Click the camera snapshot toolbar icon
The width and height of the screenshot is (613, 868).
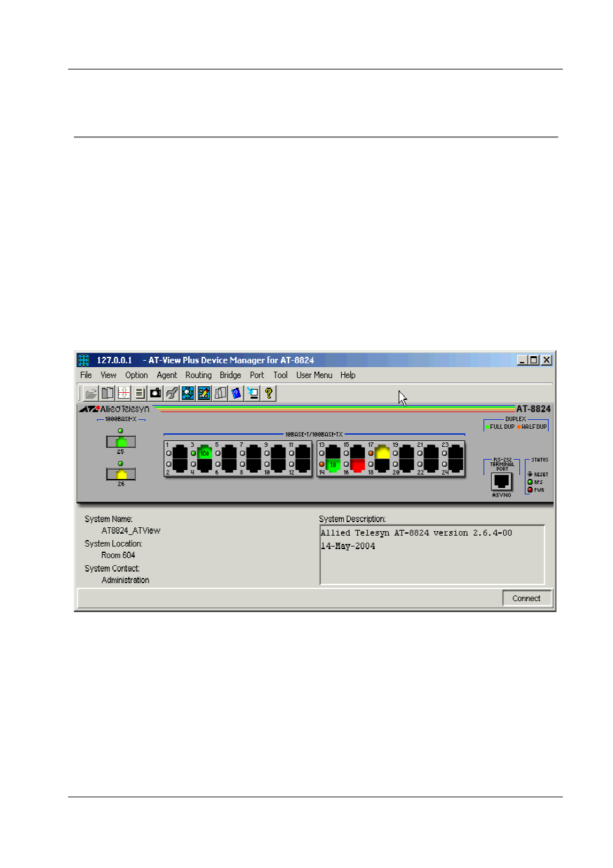[x=155, y=393]
